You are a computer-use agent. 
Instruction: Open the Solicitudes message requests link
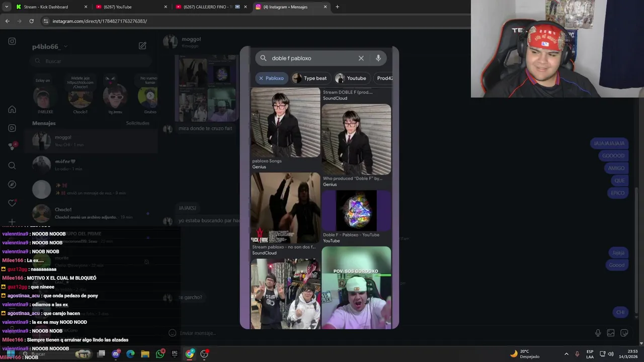(137, 123)
